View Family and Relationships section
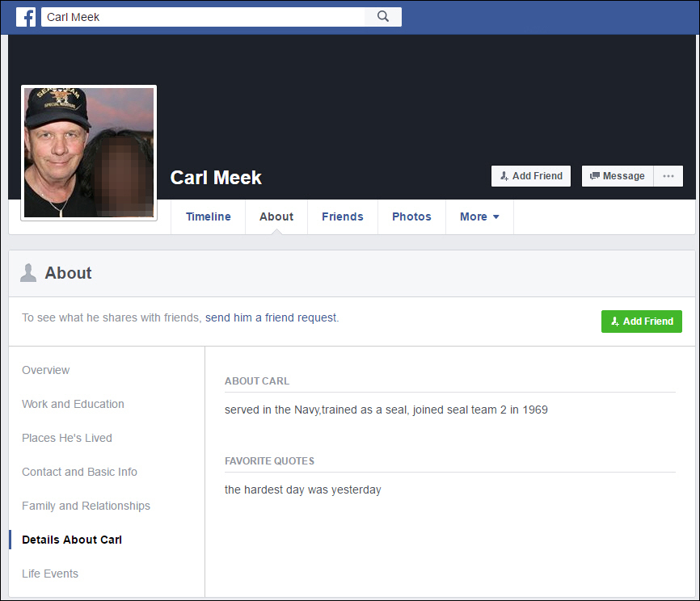 86,506
